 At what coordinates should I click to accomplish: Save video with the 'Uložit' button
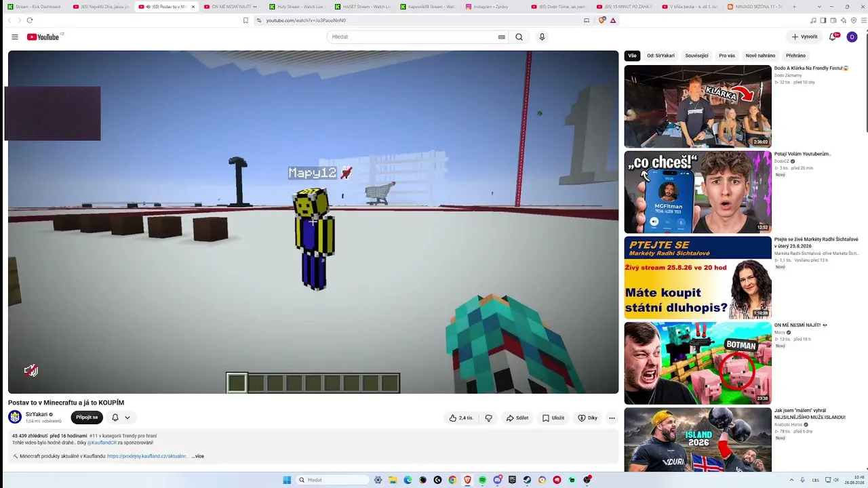[x=553, y=418]
